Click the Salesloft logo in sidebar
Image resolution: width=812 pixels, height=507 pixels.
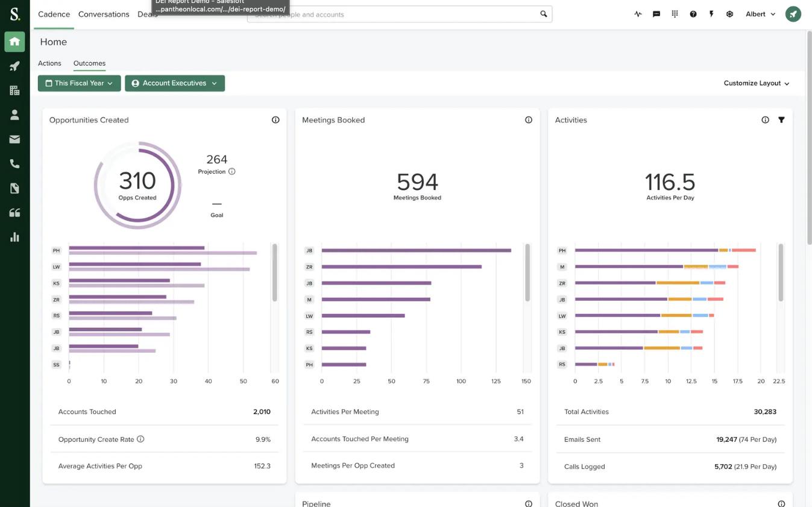(x=14, y=14)
